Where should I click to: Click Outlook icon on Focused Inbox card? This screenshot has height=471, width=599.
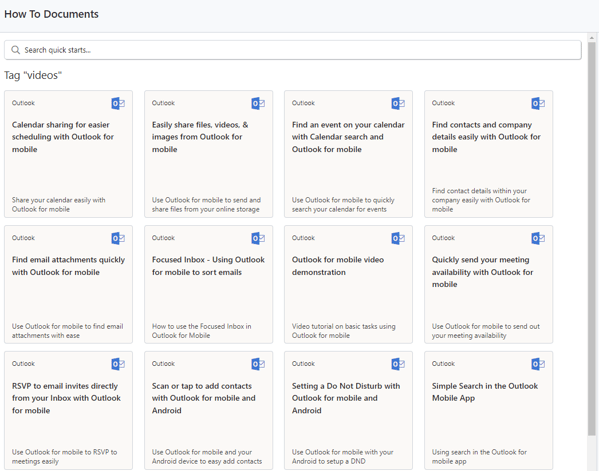point(258,238)
